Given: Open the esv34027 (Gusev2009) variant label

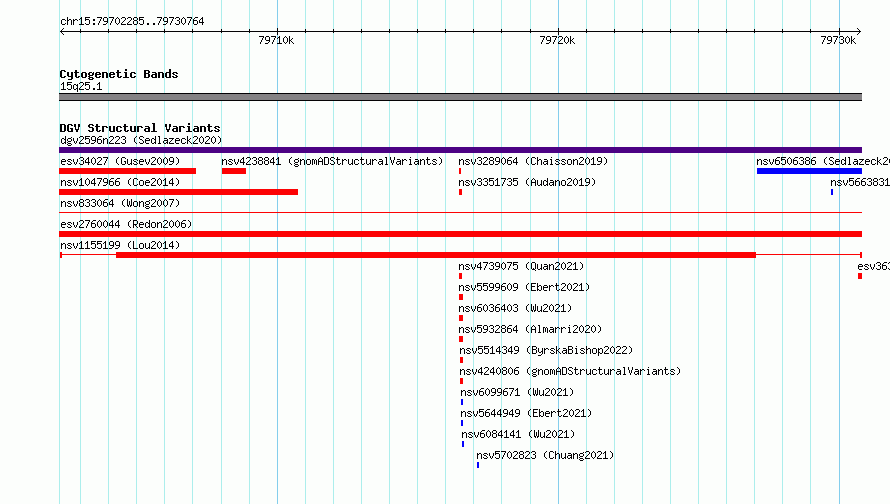Looking at the screenshot, I should click(120, 161).
